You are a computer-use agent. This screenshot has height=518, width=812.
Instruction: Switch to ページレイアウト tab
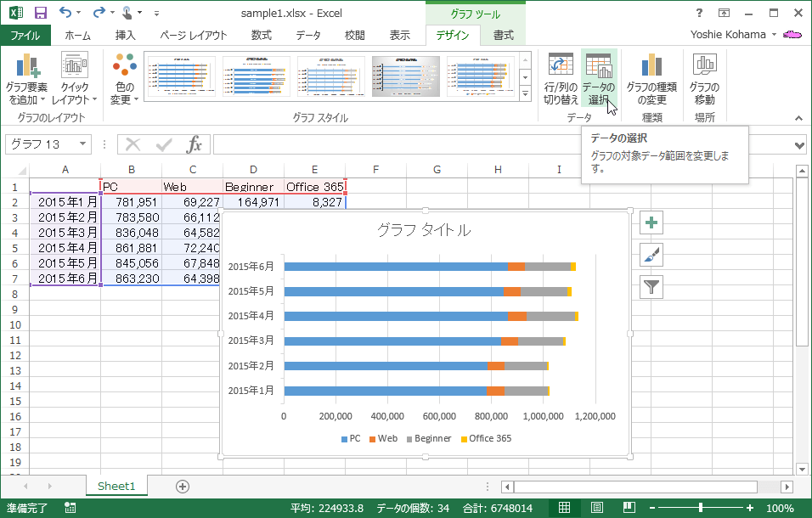click(x=193, y=35)
